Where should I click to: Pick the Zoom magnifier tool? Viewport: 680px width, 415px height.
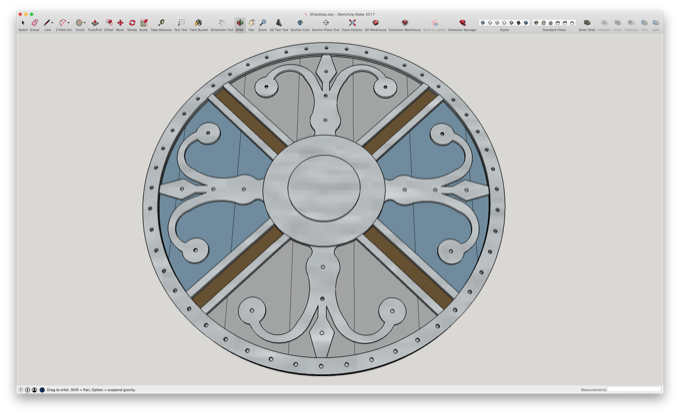tap(263, 23)
